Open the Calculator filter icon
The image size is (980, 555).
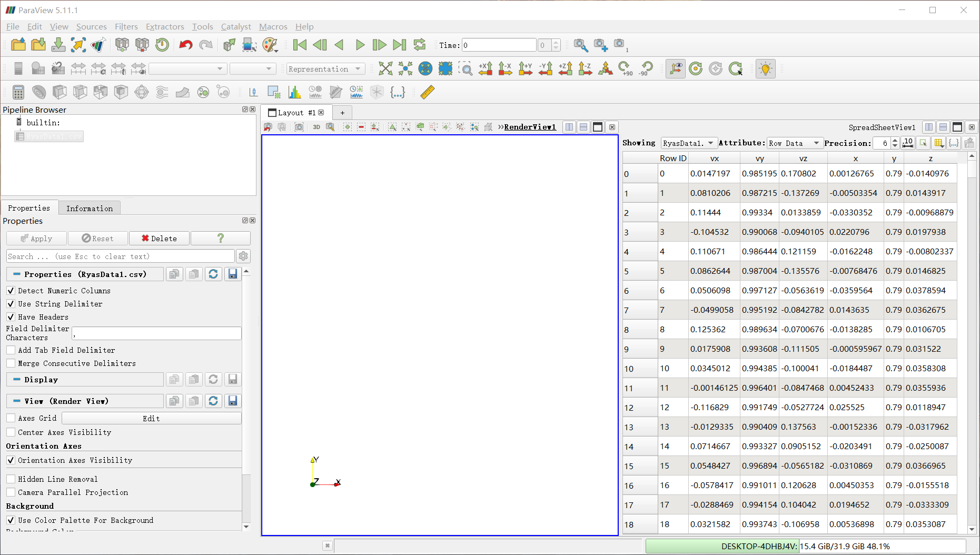pos(18,92)
